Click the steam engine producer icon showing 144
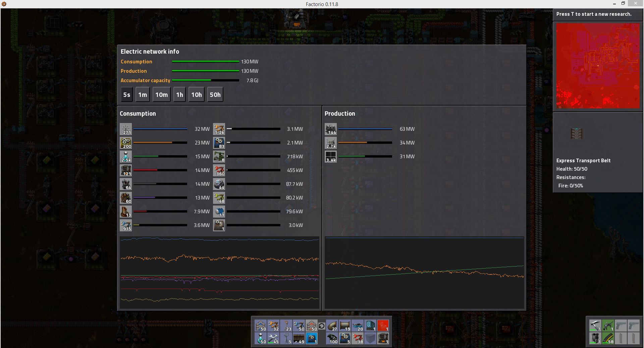The image size is (644, 348). pyautogui.click(x=331, y=129)
